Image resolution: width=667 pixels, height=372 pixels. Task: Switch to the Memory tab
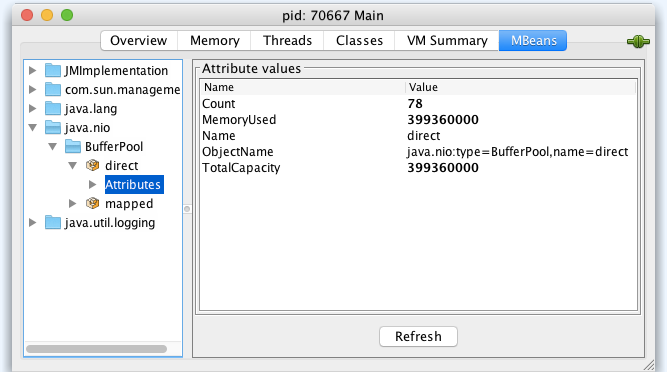214,40
